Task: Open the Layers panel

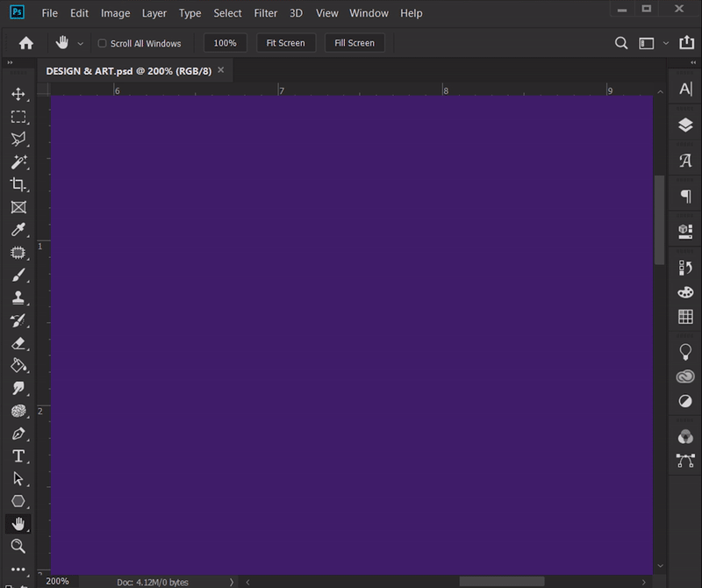Action: [x=685, y=125]
